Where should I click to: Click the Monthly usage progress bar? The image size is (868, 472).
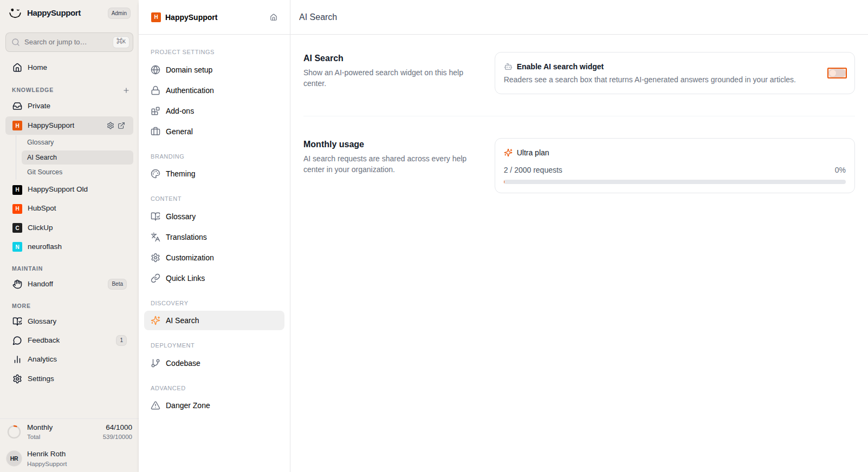click(675, 182)
